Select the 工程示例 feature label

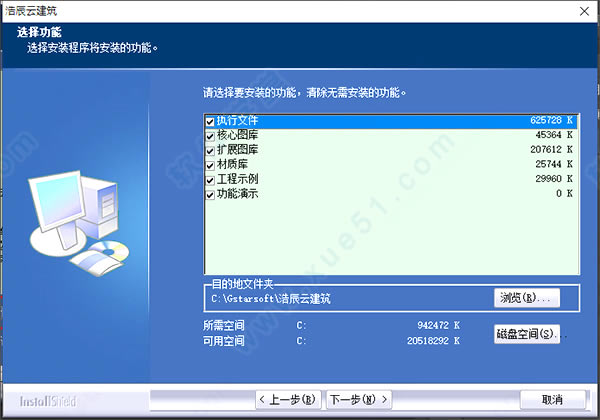(x=238, y=179)
